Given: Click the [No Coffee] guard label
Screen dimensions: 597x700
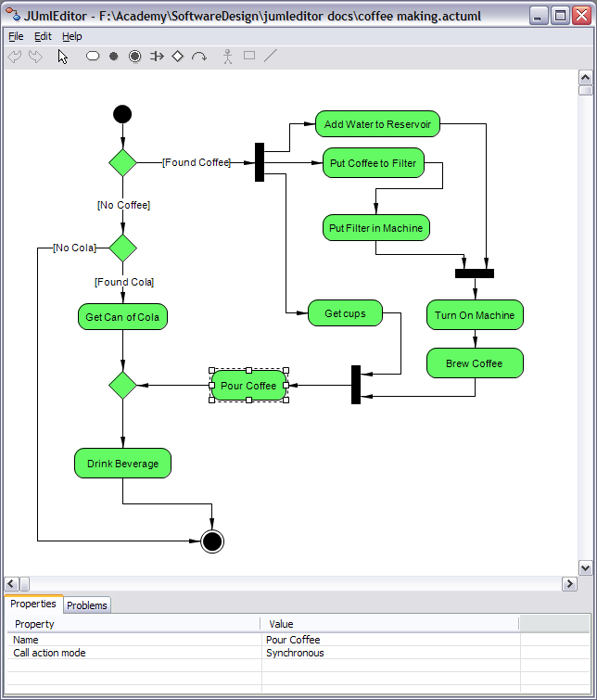Looking at the screenshot, I should click(x=123, y=205).
